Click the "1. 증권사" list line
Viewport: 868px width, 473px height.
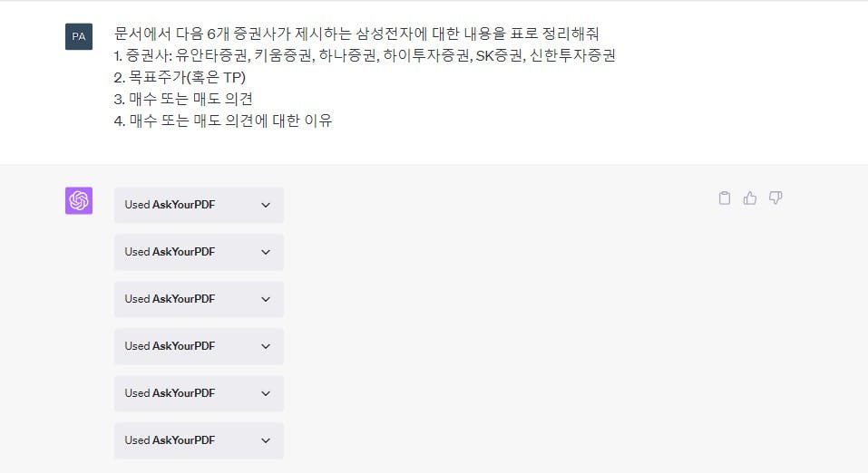coord(365,55)
